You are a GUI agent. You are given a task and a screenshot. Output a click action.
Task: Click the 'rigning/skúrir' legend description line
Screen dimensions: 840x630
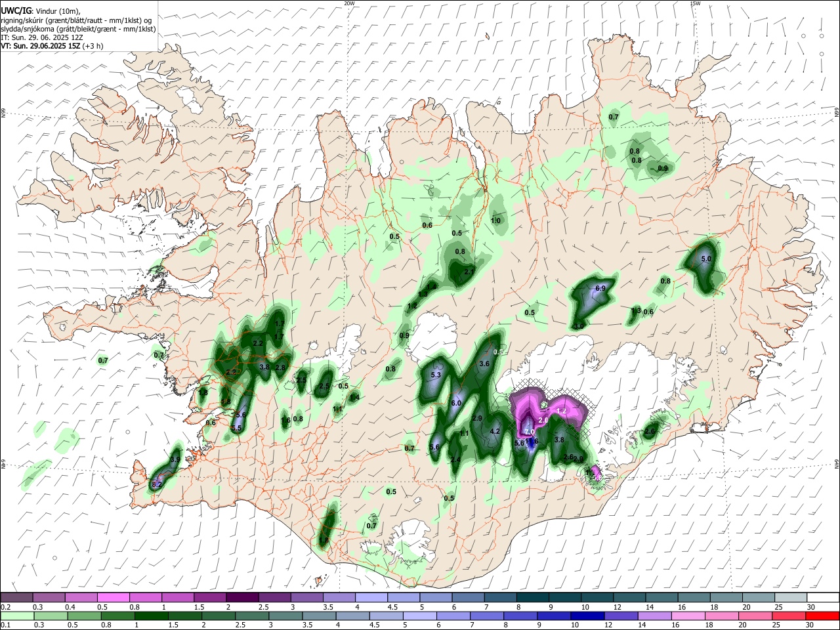(76, 20)
